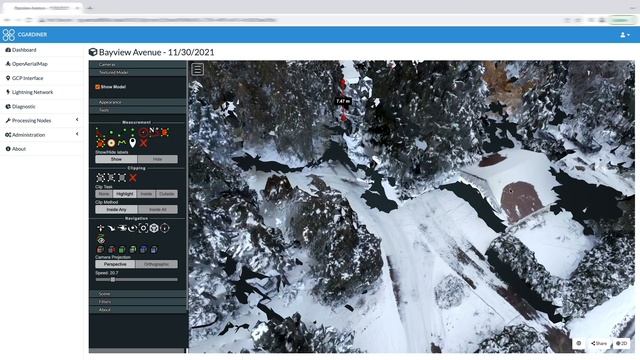Screen dimensions: 640x360
Task: Expand the Filters section
Action: pyautogui.click(x=138, y=302)
